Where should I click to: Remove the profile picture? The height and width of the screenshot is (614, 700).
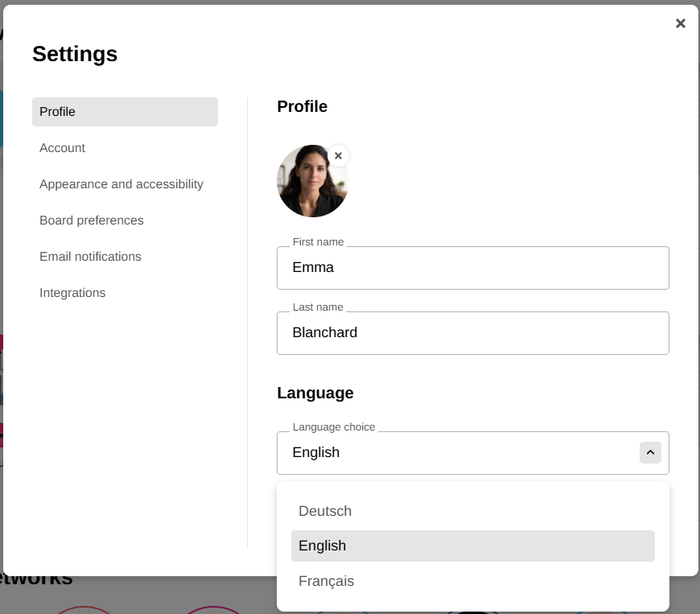pos(339,155)
